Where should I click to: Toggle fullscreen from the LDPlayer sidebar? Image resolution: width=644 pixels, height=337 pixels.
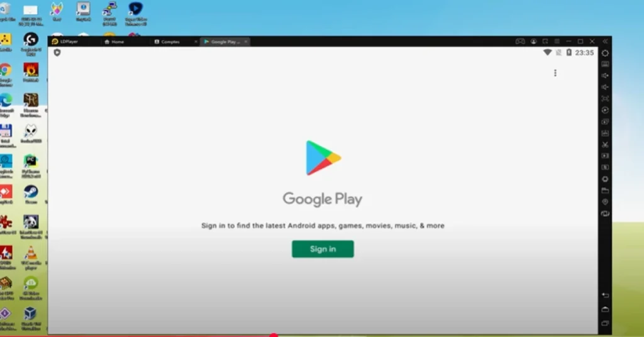605,99
